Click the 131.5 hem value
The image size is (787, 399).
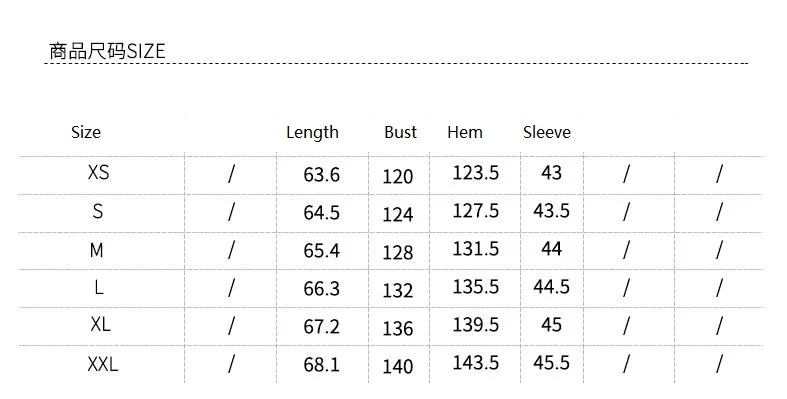point(475,249)
